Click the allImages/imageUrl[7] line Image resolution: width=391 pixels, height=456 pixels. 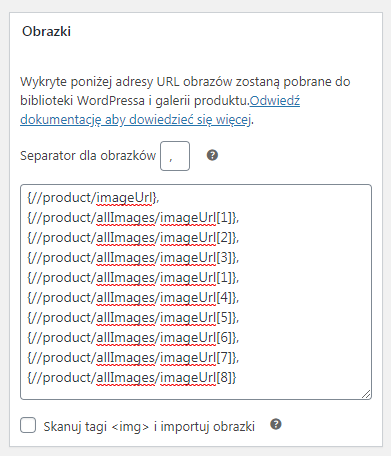[x=133, y=358]
